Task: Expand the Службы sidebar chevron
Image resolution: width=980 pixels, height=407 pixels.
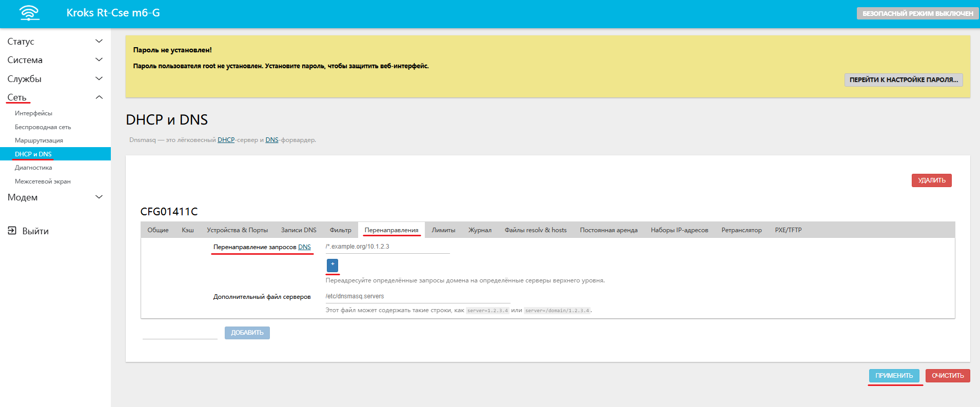Action: (x=99, y=78)
